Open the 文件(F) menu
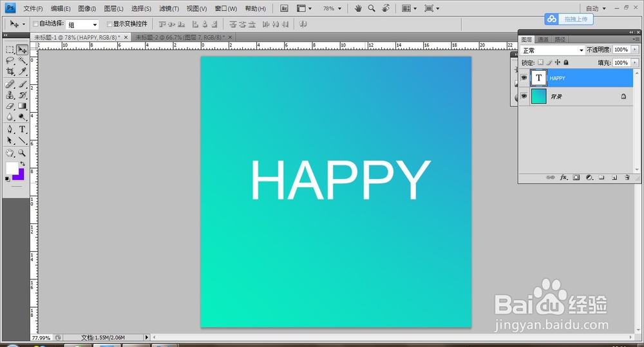This screenshot has width=644, height=347. tap(33, 8)
